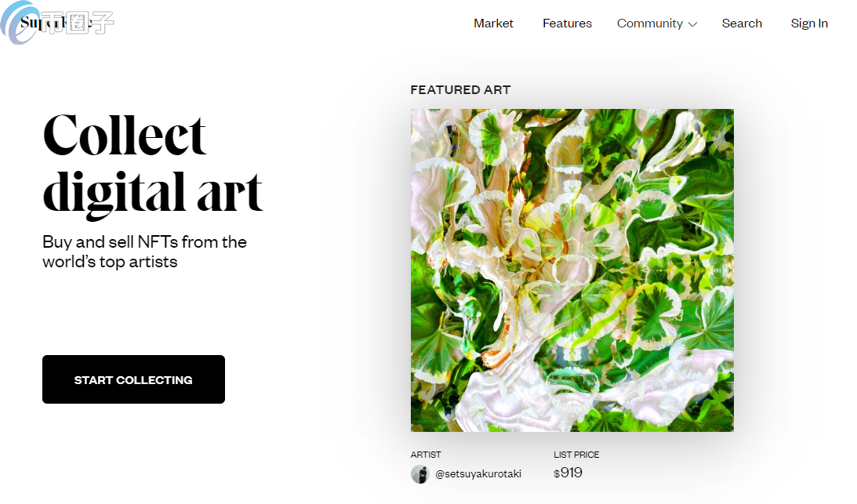Click the FEATURED ART heading
This screenshot has height=504, width=857.
(x=460, y=89)
